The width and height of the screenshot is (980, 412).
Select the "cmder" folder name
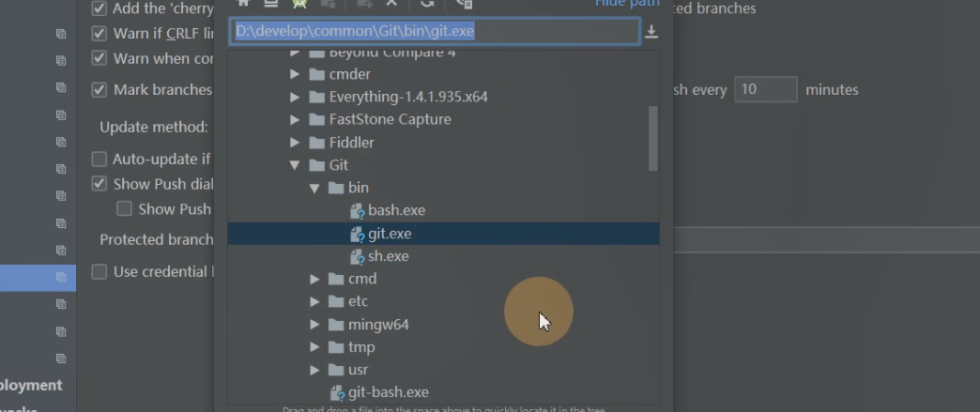click(349, 74)
